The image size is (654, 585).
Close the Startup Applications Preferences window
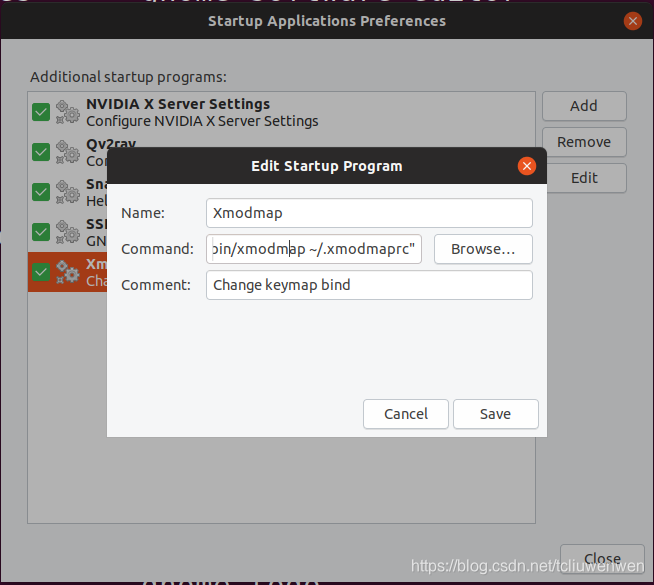click(x=633, y=21)
